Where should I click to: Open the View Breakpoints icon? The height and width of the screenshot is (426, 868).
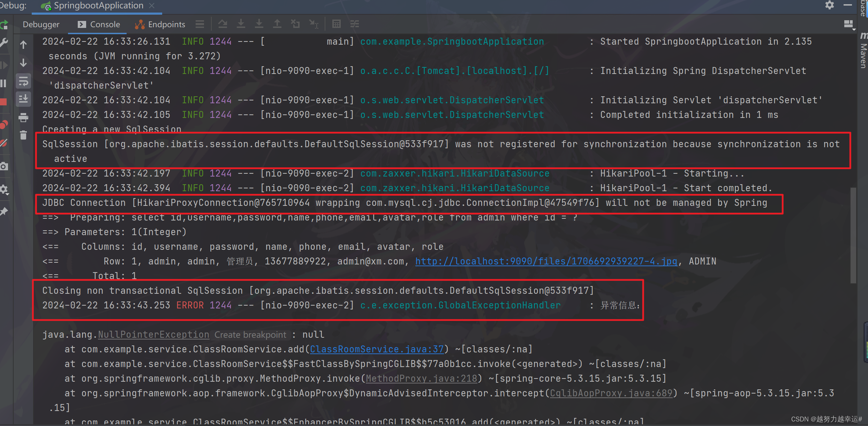[4, 125]
